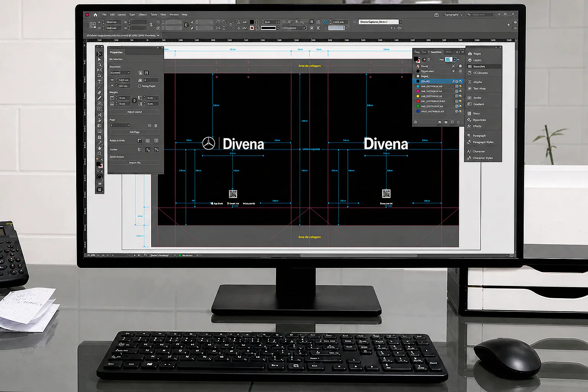Screen dimensions: 588x392
Task: Toggle document grid in Rulers & Grids
Action: point(156,141)
